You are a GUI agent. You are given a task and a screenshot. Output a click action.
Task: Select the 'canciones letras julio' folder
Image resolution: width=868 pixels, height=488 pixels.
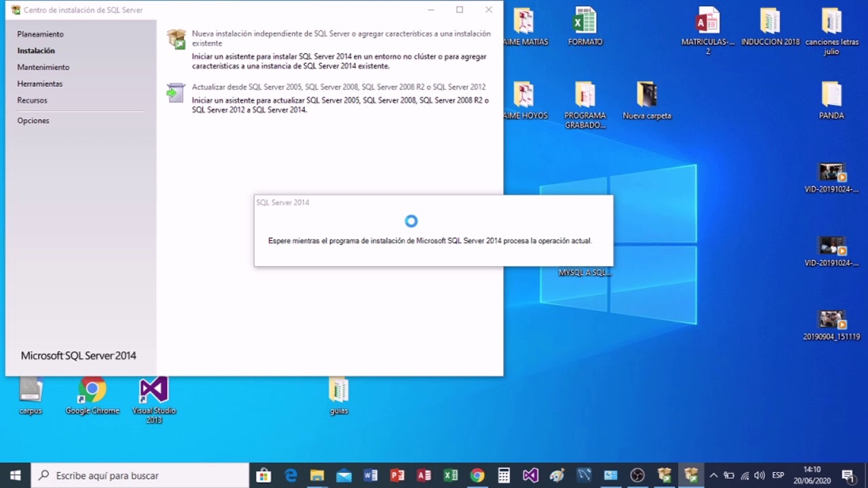tap(832, 31)
